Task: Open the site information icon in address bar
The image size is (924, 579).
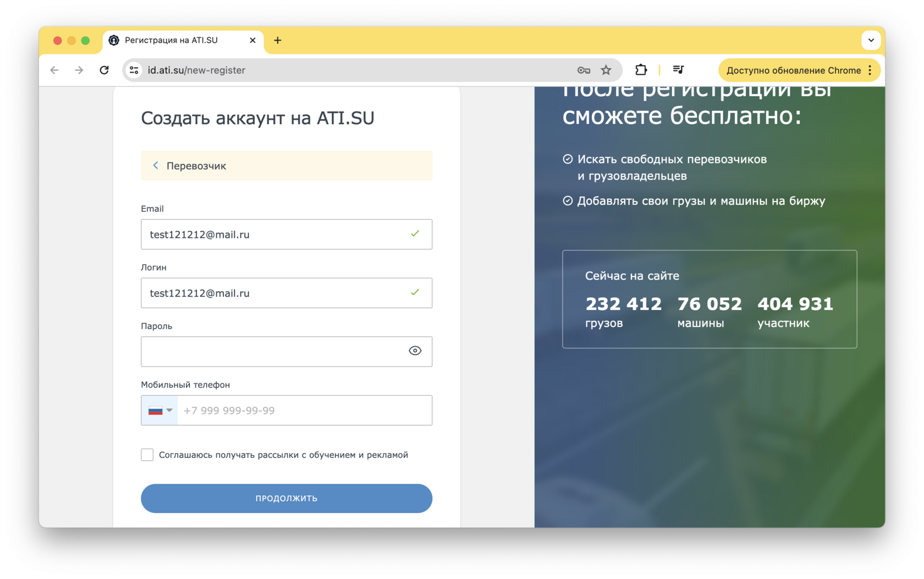Action: [134, 70]
